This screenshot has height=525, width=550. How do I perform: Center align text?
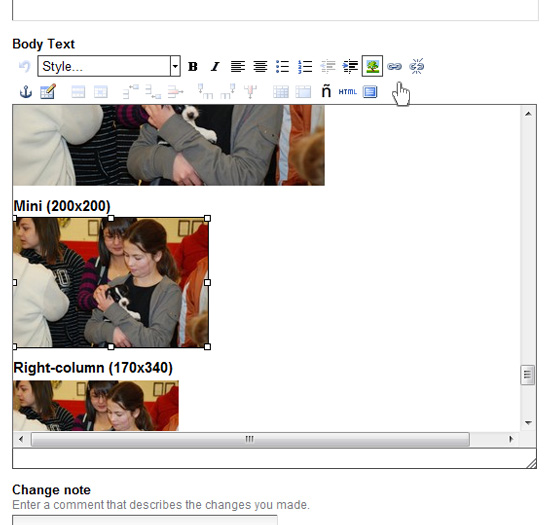pos(260,66)
